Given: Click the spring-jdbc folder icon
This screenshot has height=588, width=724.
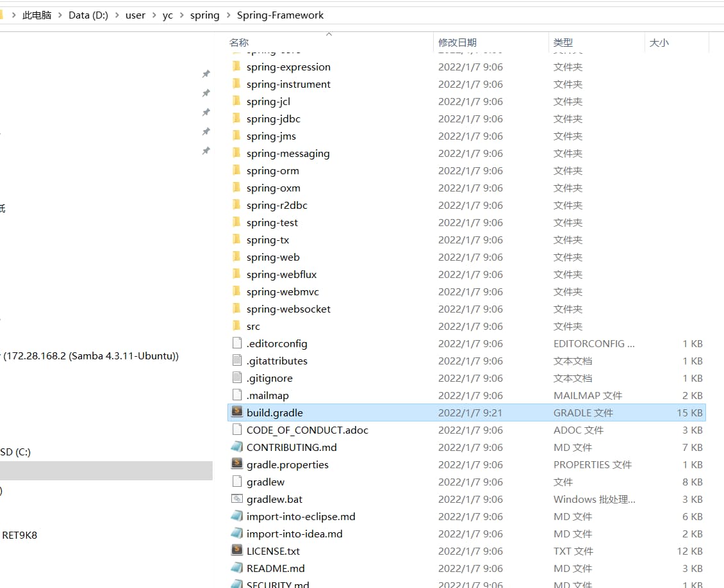Looking at the screenshot, I should [236, 118].
